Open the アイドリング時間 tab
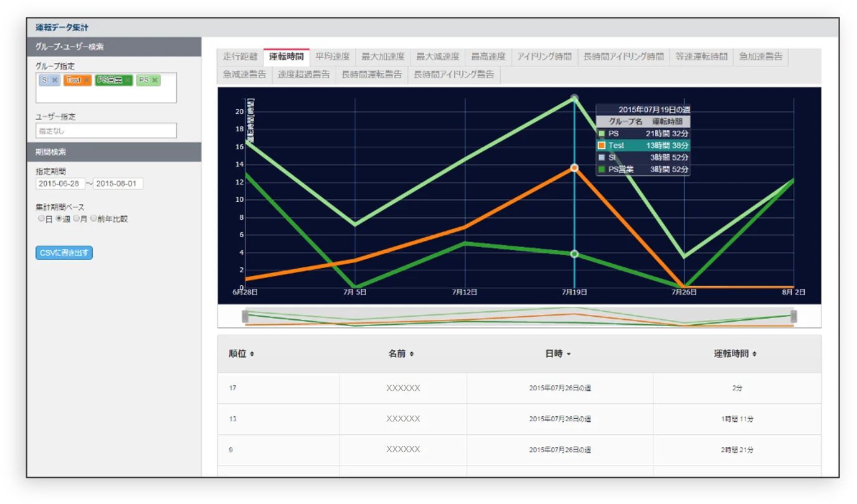The width and height of the screenshot is (857, 504). pos(544,57)
